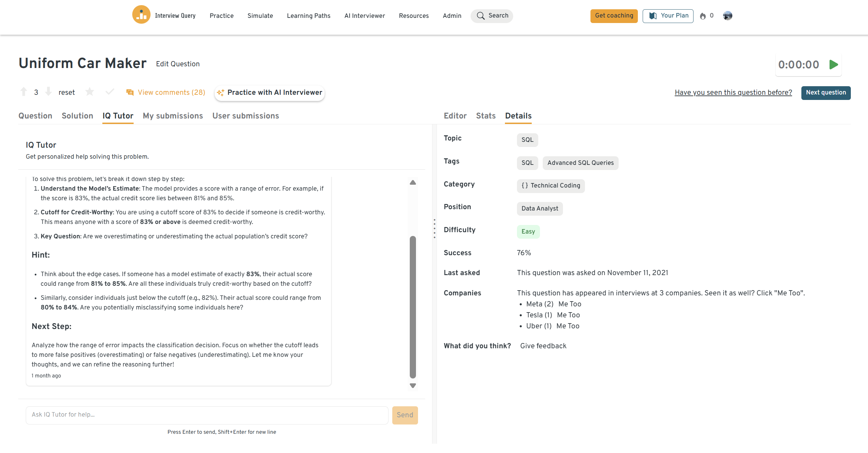Image resolution: width=868 pixels, height=453 pixels.
Task: Open the user profile avatar
Action: tap(727, 16)
